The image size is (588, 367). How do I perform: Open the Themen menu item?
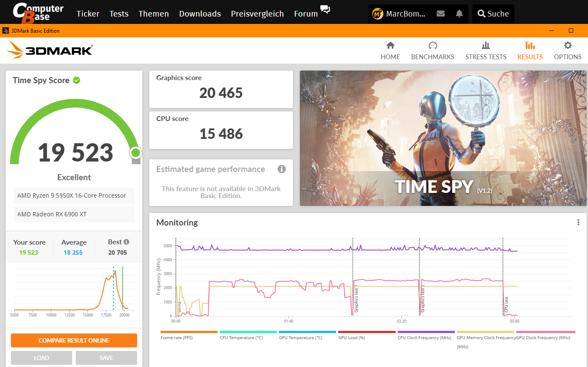point(154,14)
